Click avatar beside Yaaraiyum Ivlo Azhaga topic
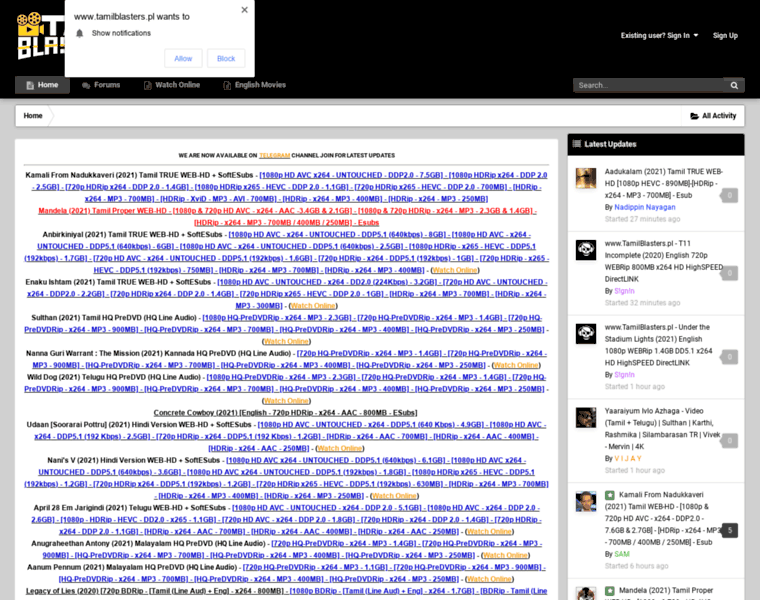This screenshot has width=760, height=600. 586,417
